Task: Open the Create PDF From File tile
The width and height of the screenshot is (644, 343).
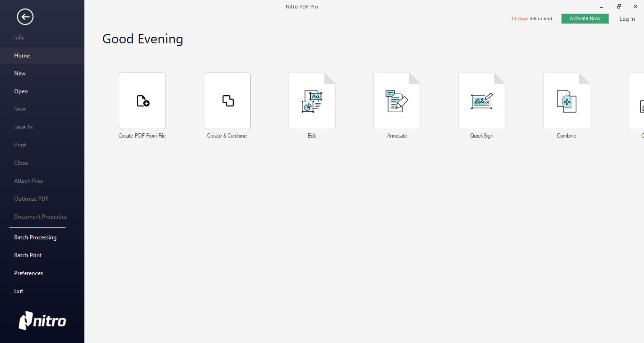Action: point(142,101)
